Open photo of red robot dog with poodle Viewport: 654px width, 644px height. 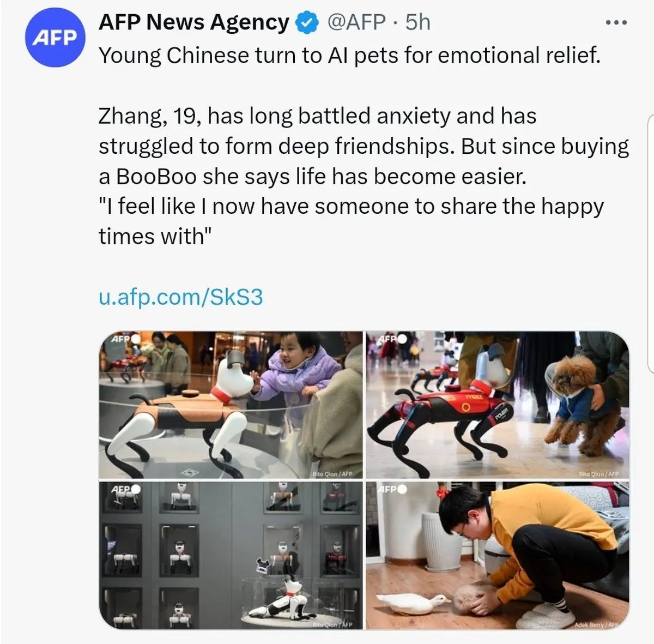coord(497,405)
